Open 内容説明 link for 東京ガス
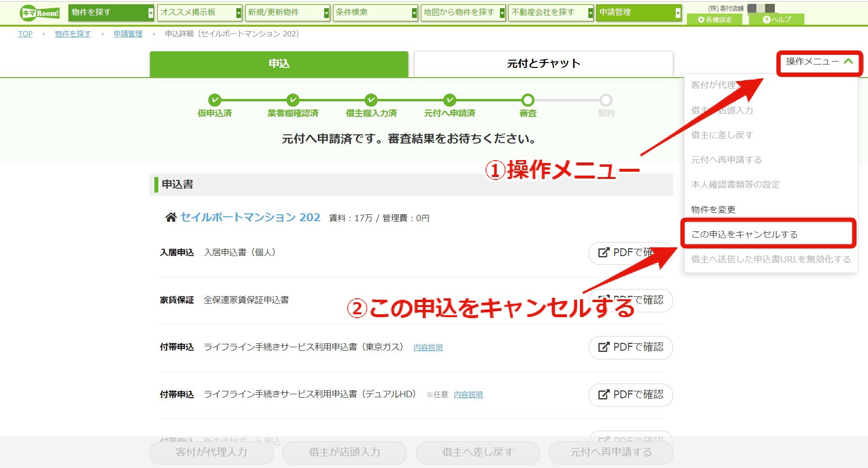Screen dimensions: 868x468 point(428,347)
